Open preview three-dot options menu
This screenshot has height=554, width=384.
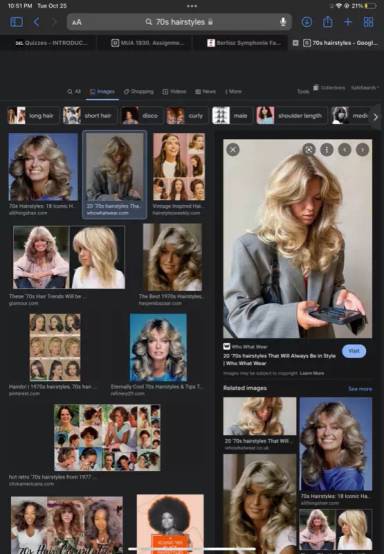coord(327,149)
